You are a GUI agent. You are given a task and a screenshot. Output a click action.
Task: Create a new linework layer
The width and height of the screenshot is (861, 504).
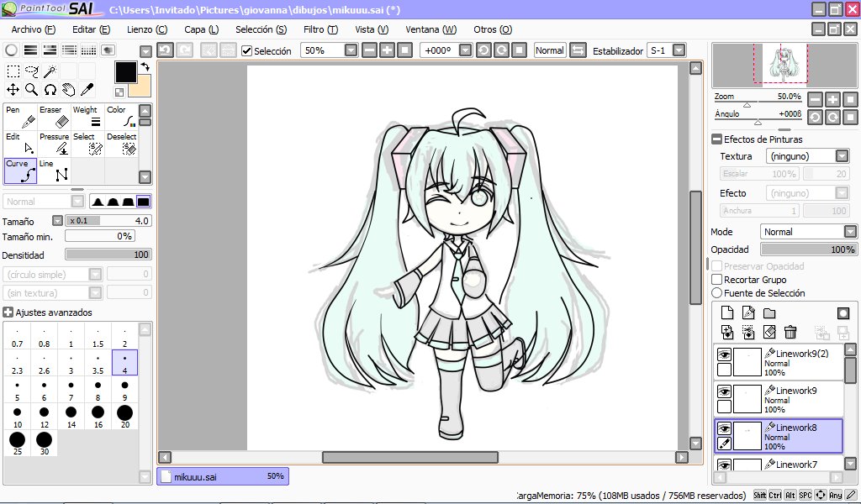[747, 313]
